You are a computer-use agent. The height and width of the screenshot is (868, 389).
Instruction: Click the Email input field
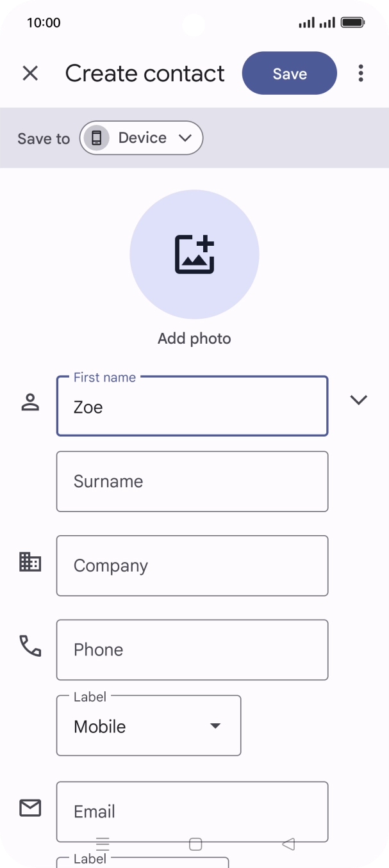pos(192,812)
